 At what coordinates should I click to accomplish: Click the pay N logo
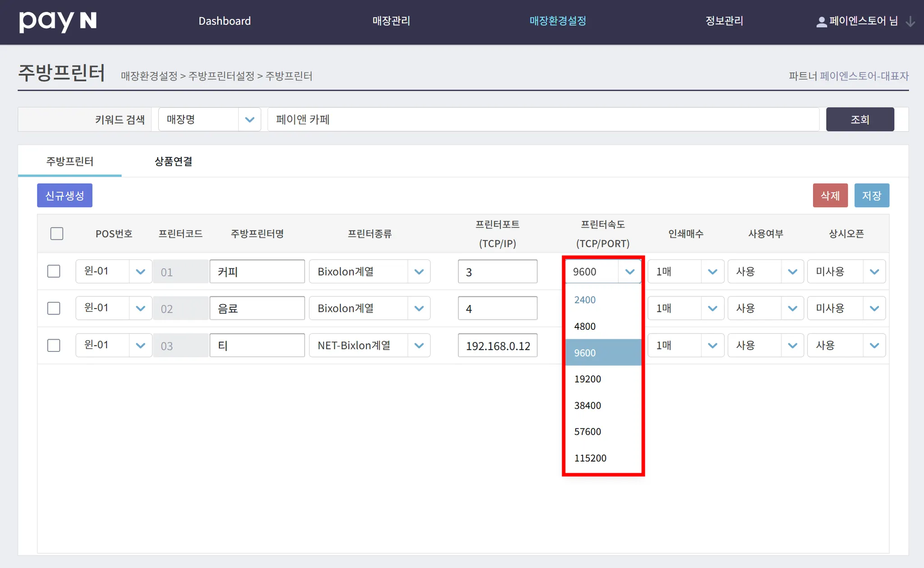(x=58, y=21)
